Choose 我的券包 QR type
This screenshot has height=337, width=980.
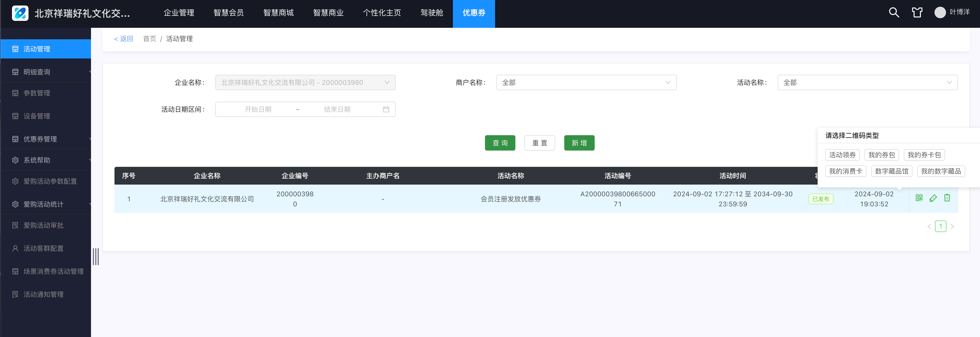pos(882,155)
